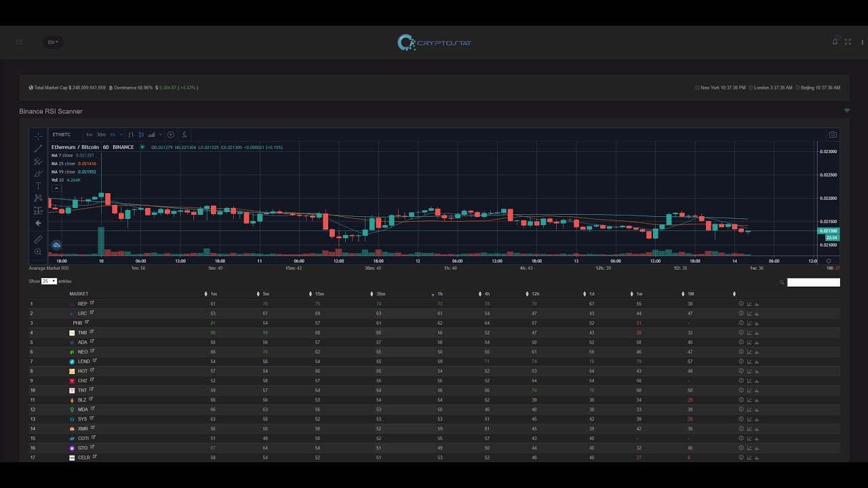
Task: Expand the chart interval dropdown arrow
Action: [x=121, y=135]
